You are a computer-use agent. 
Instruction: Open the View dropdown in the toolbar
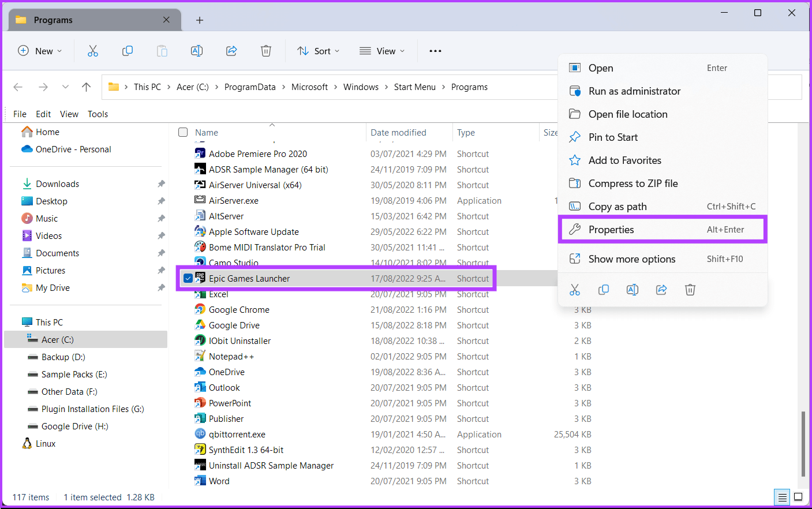click(382, 51)
